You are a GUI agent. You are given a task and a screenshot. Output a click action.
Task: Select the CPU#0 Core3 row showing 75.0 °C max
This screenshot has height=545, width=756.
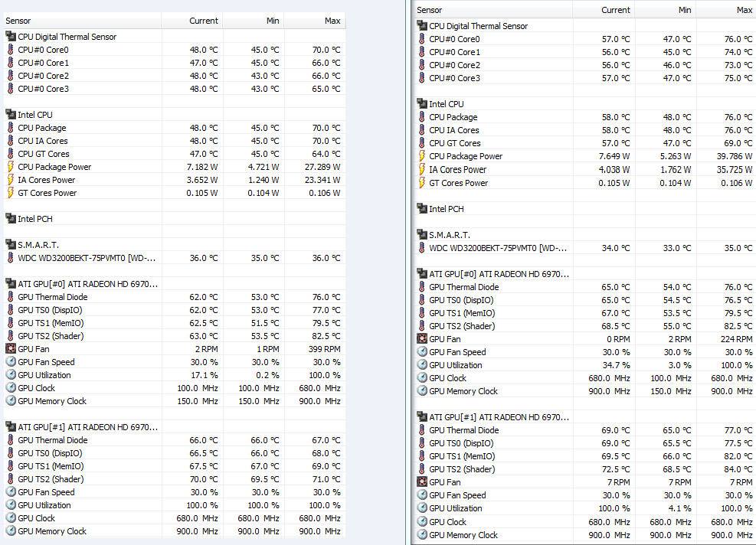(454, 78)
